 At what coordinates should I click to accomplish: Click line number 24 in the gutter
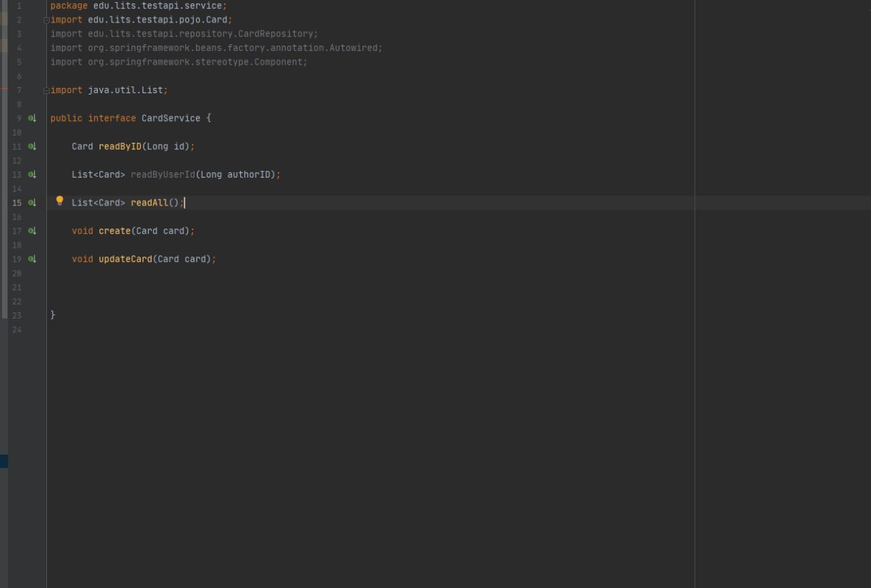pos(17,329)
